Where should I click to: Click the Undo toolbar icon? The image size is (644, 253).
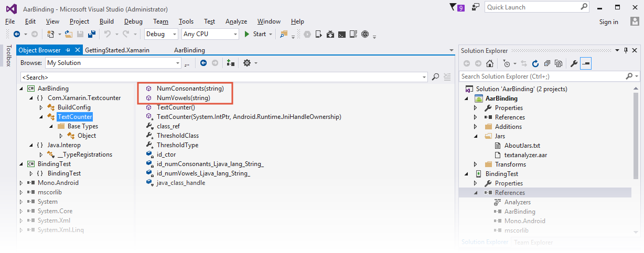[107, 34]
